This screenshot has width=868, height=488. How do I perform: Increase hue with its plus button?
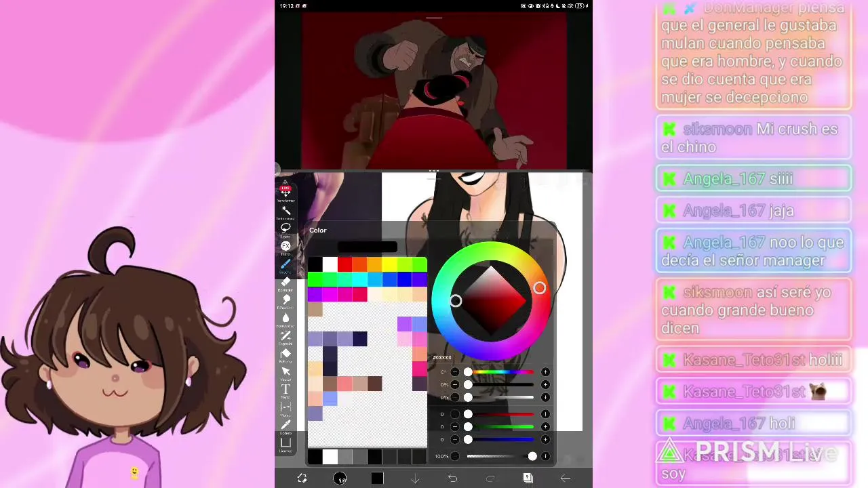(545, 372)
